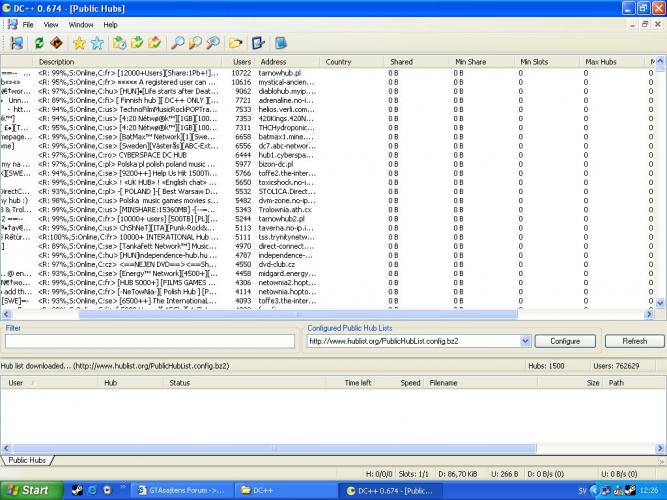
Task: Click the Follow last redirect icon
Action: tap(56, 43)
